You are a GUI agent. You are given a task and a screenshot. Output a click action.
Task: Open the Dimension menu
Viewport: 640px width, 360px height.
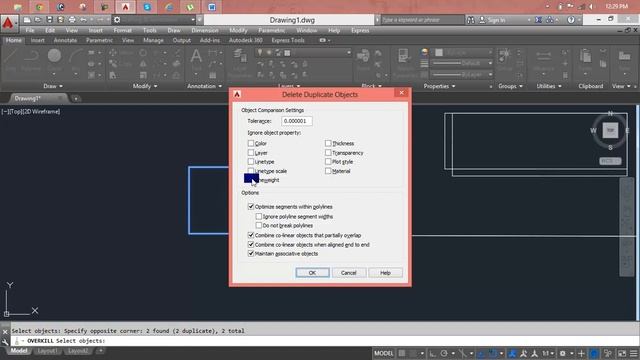(x=204, y=30)
